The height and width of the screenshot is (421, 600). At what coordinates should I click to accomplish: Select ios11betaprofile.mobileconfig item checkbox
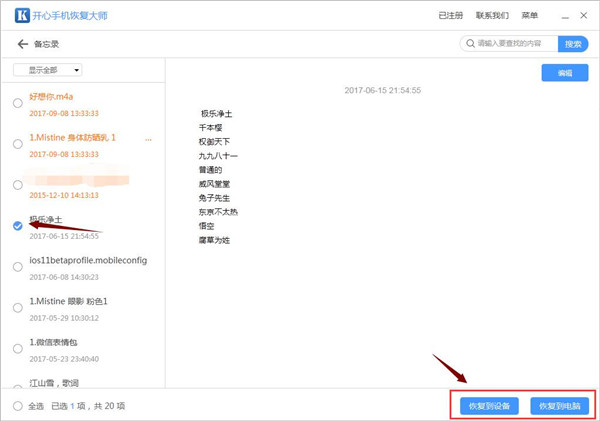click(x=18, y=267)
